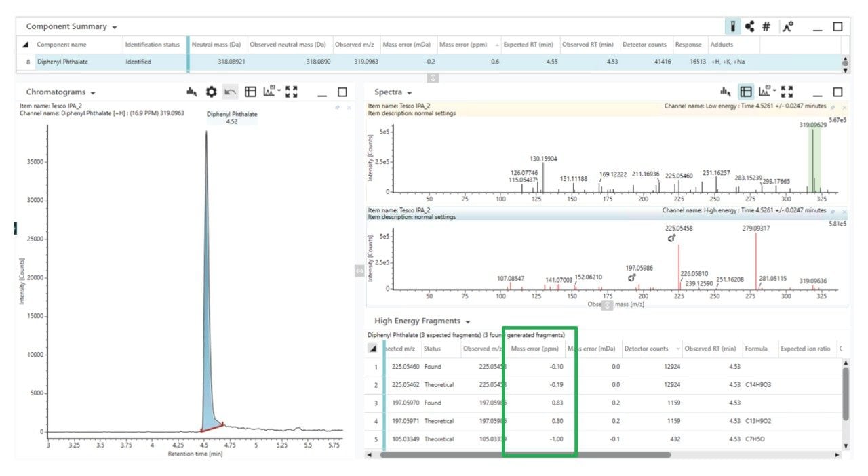Screen dimensions: 868x476
Task: Sort by Adducts column header
Action: click(722, 45)
